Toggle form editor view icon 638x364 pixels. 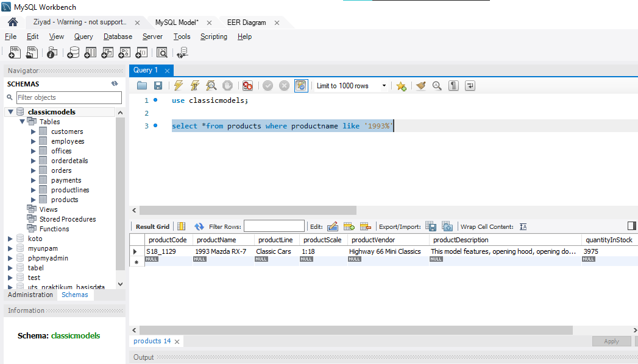182,226
